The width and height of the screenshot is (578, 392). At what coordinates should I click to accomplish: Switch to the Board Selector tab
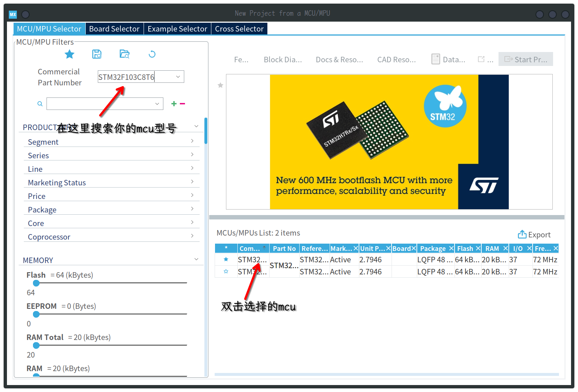coord(114,29)
